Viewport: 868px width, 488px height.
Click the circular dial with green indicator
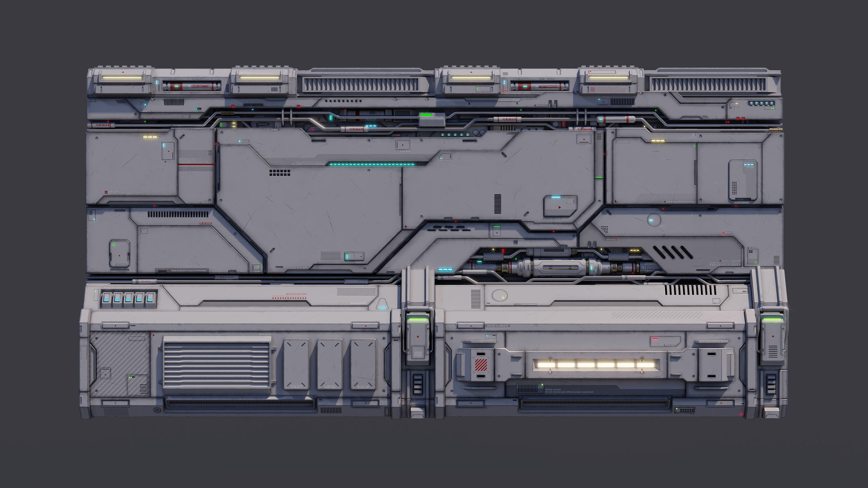click(x=499, y=295)
